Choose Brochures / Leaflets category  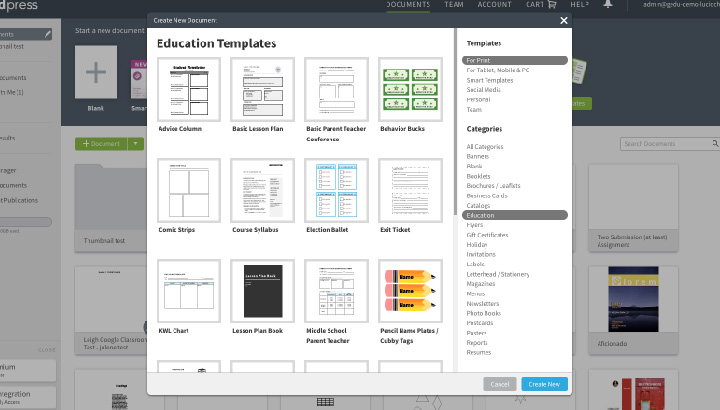pos(493,186)
